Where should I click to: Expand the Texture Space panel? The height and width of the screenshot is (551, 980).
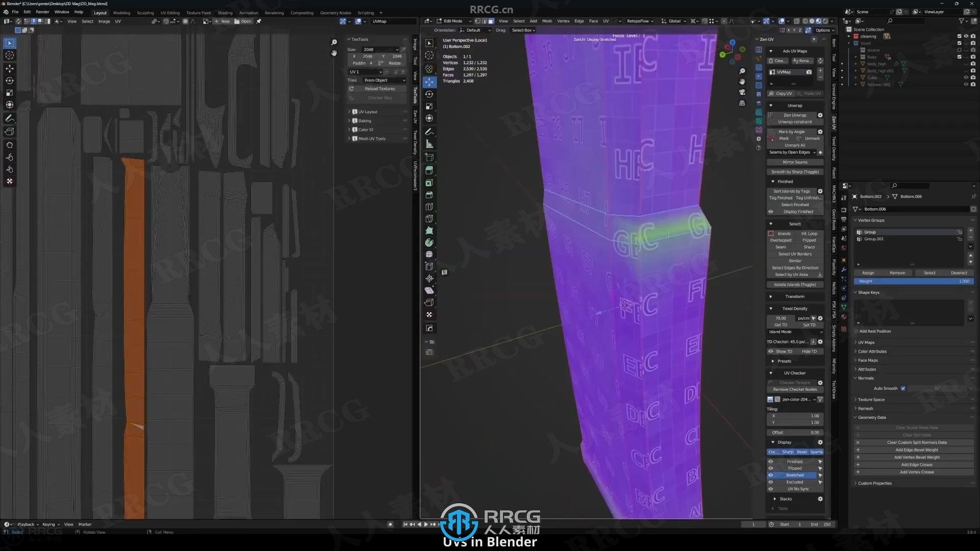[871, 399]
